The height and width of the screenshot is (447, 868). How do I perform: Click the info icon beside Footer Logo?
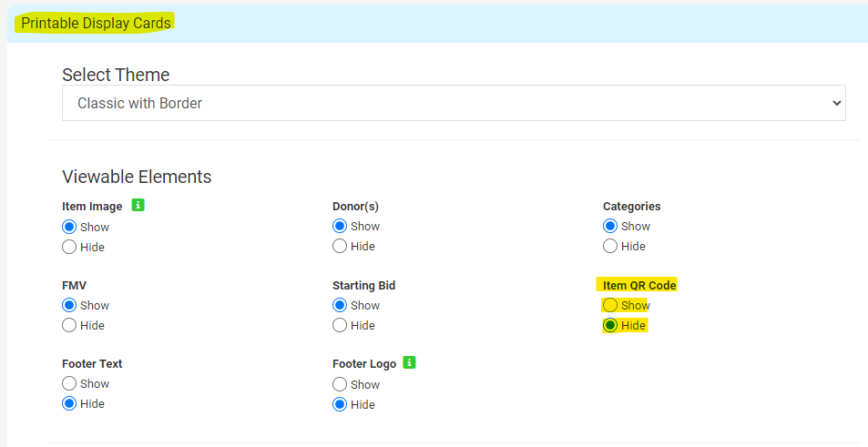coord(409,362)
